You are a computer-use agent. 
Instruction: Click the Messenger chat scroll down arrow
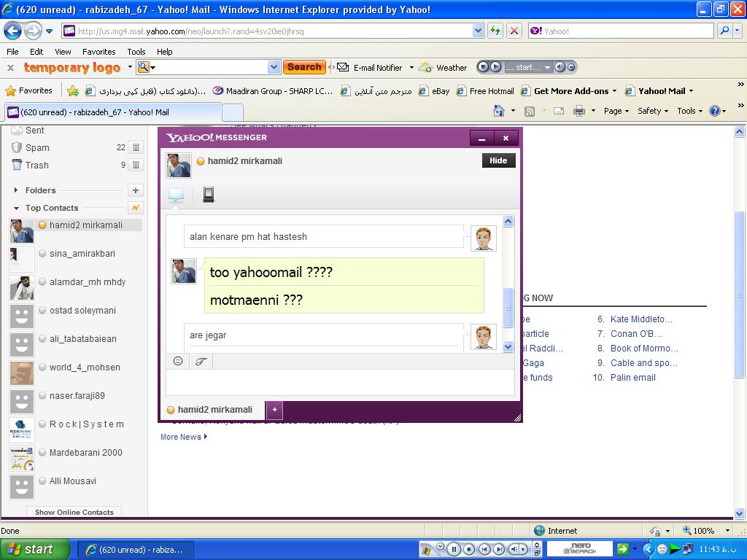508,347
